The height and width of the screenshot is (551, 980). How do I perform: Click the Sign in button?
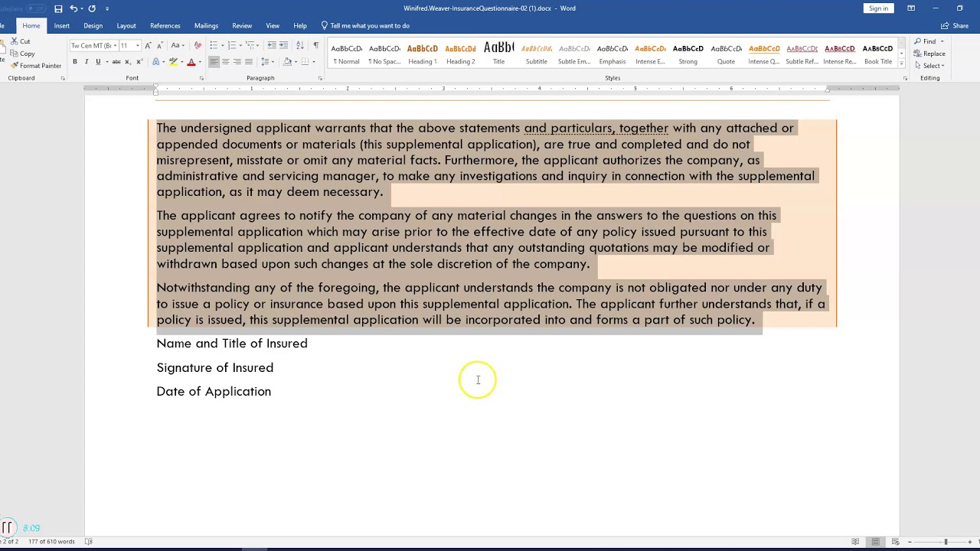[878, 8]
